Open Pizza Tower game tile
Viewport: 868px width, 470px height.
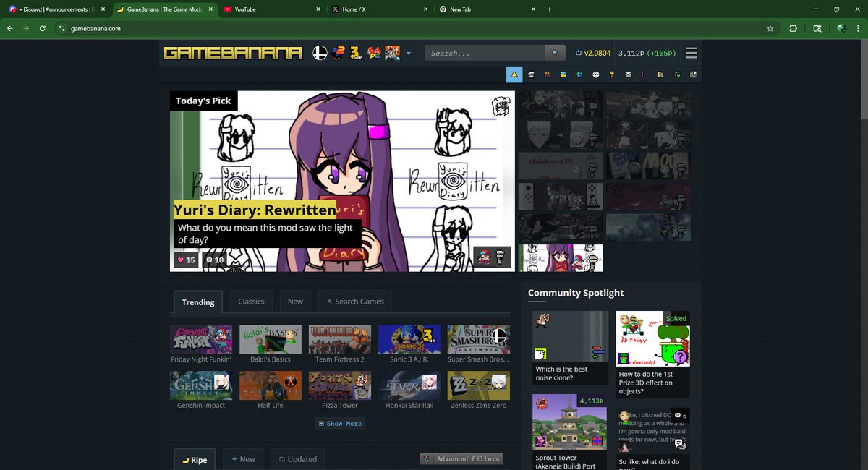click(x=340, y=390)
